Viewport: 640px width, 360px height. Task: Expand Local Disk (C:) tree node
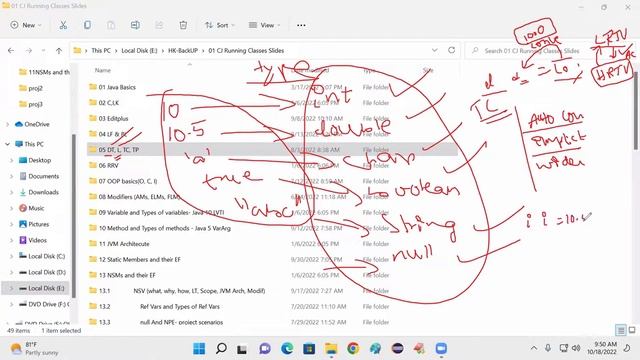point(11,256)
